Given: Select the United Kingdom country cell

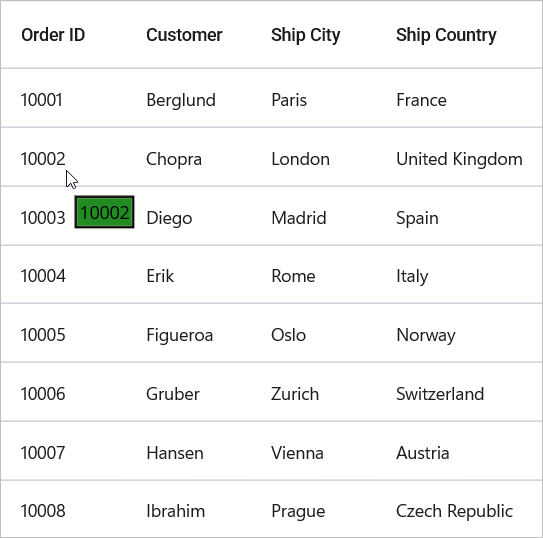Looking at the screenshot, I should click(459, 159).
